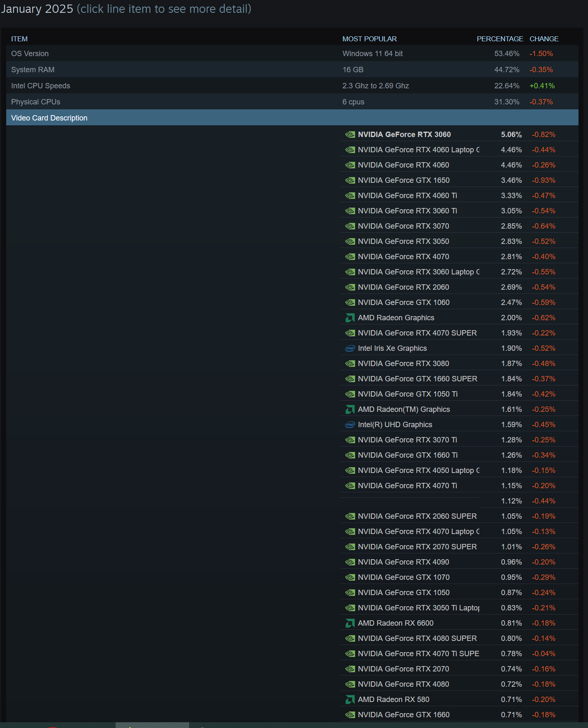Click AMD logo next to Radeon(TM) Graphics
Image resolution: width=588 pixels, height=728 pixels.
pos(350,409)
